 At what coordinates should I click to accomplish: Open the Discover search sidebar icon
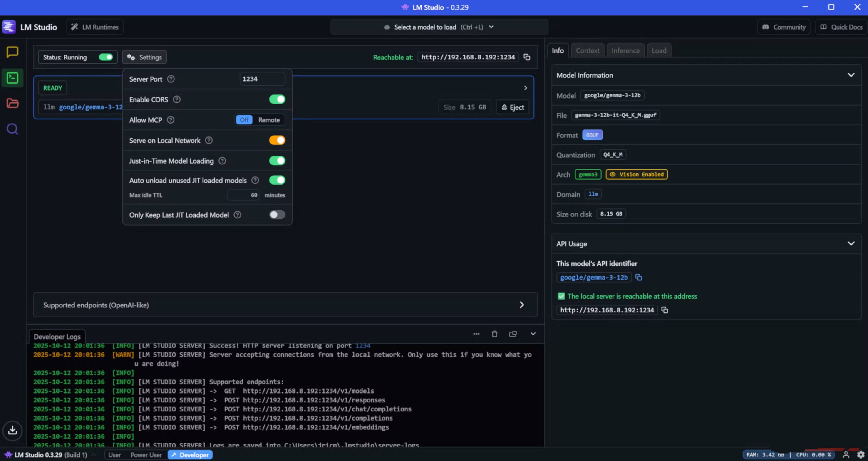click(x=12, y=129)
